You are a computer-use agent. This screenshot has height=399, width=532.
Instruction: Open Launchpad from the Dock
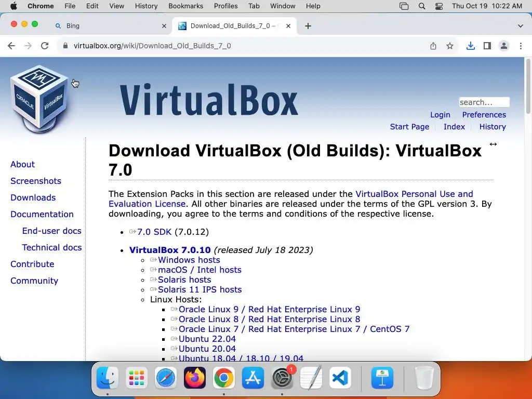coord(137,378)
